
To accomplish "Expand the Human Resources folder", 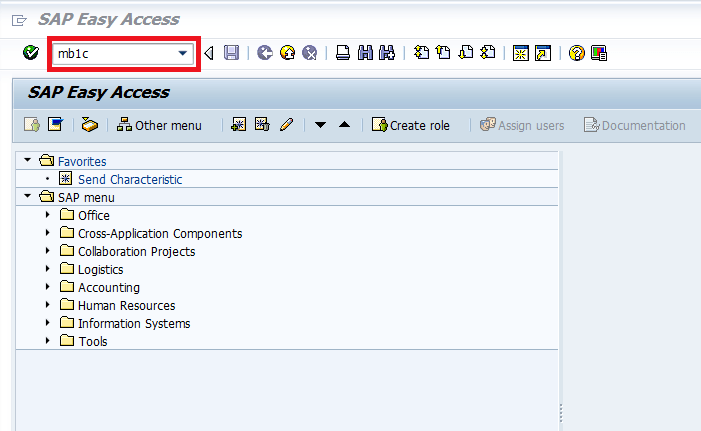I will tap(47, 305).
